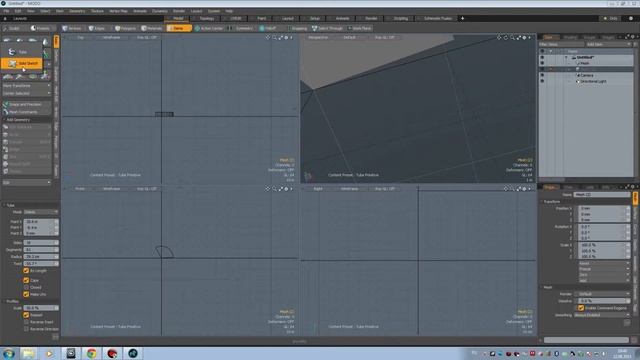The height and width of the screenshot is (360, 640).
Task: Open File Explorer from the taskbar
Action: [x=28, y=353]
